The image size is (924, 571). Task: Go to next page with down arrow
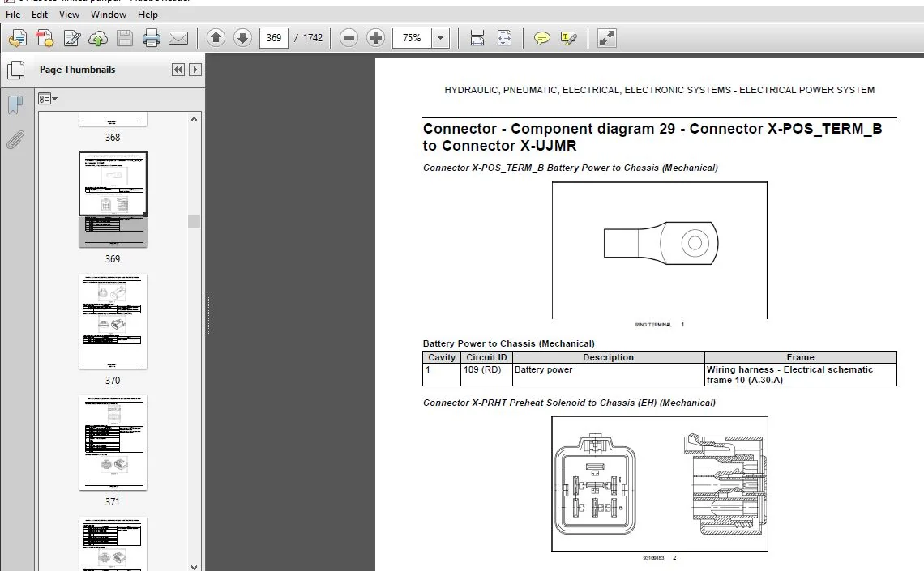coord(242,38)
